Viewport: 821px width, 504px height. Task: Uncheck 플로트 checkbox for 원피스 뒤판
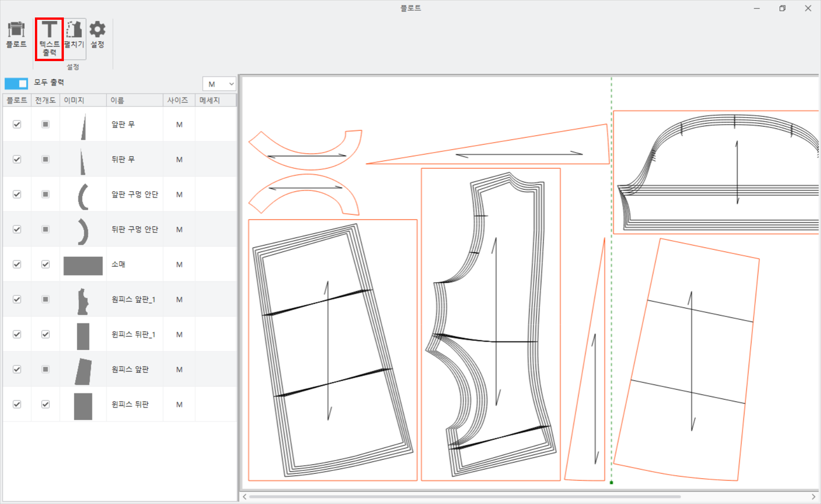pos(17,404)
